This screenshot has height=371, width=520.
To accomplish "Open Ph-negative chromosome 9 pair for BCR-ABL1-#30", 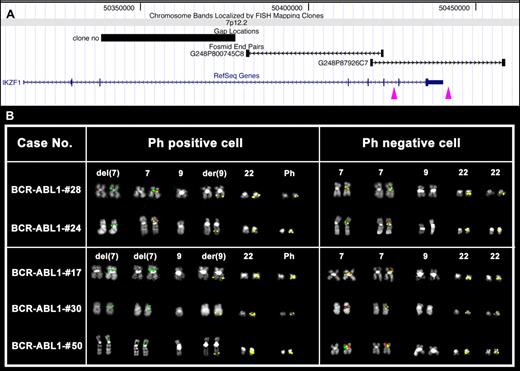I will click(x=424, y=309).
